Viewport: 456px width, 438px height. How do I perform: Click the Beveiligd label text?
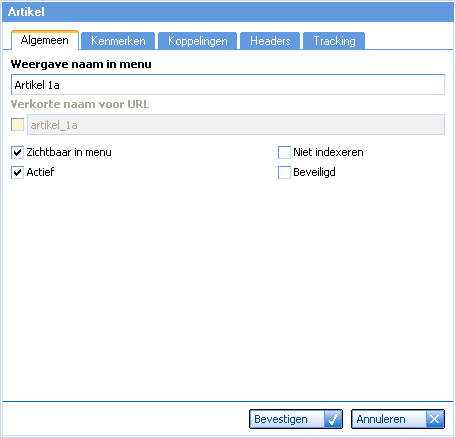pos(314,172)
